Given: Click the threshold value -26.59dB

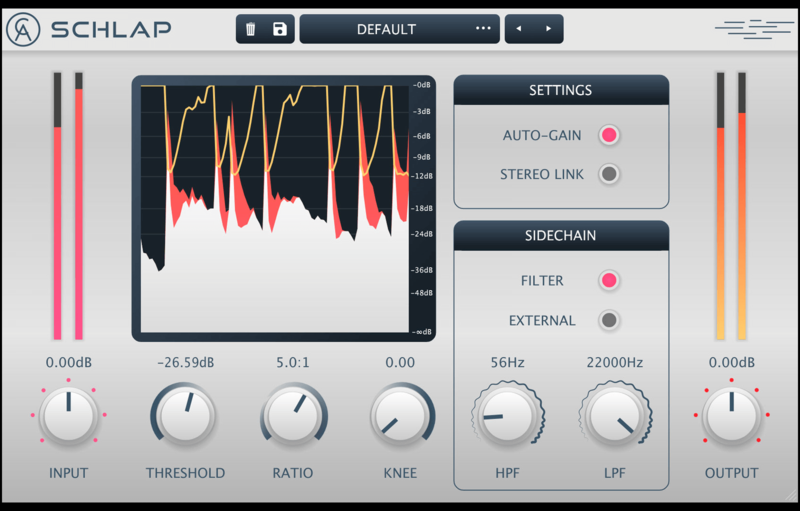Looking at the screenshot, I should click(186, 363).
